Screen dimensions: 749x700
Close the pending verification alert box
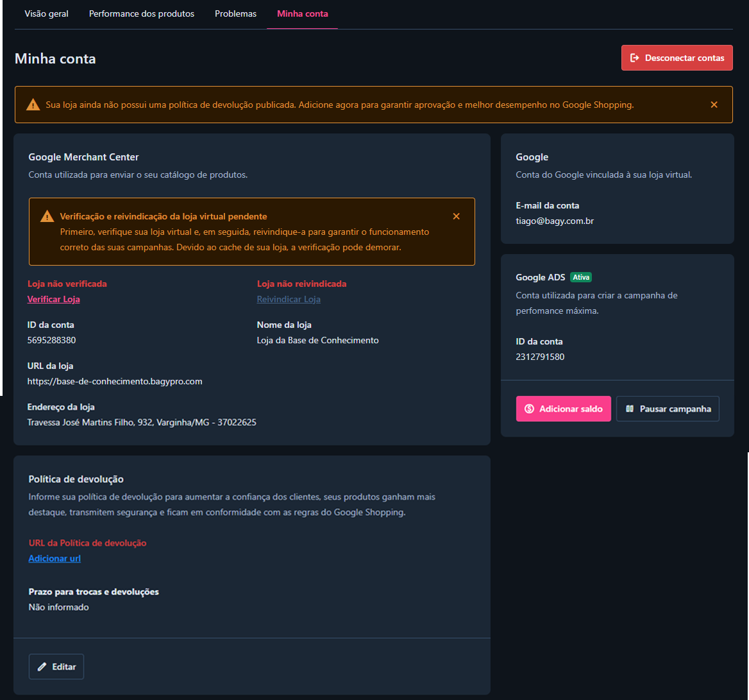456,216
